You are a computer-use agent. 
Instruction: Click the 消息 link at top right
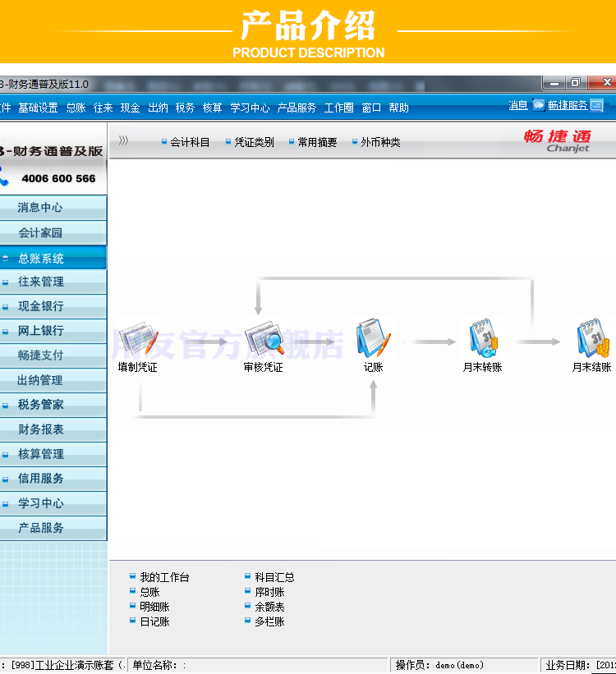click(518, 105)
